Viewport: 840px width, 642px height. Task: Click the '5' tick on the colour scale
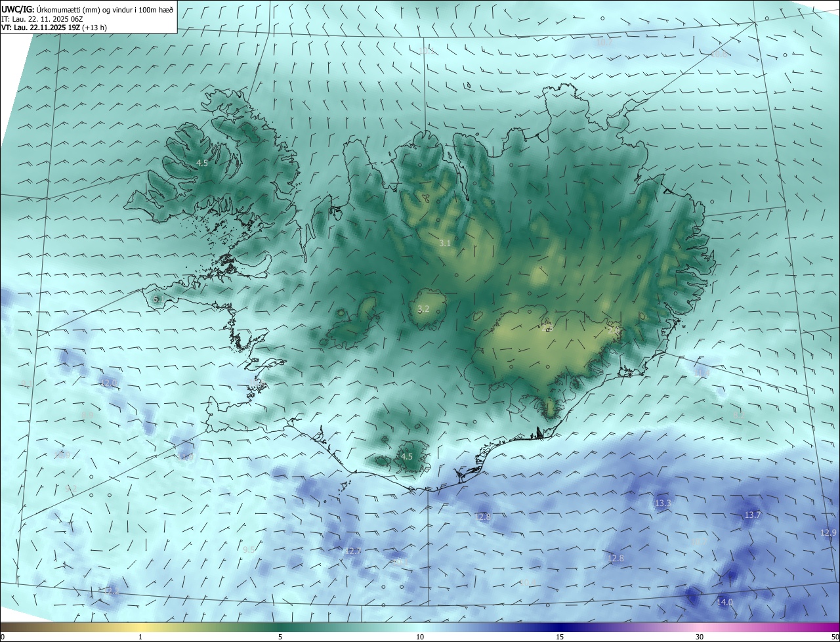(x=280, y=637)
